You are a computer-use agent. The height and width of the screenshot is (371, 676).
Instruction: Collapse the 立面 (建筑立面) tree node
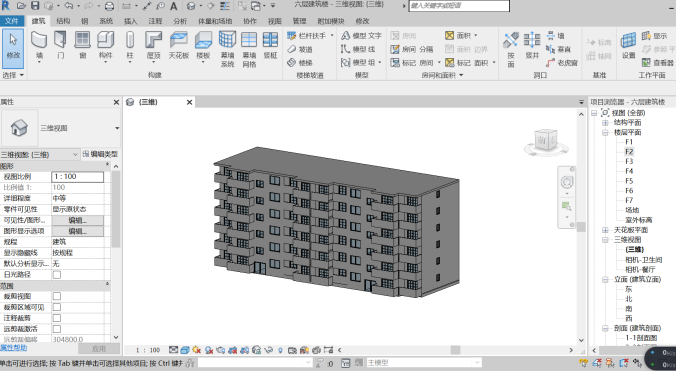point(605,279)
